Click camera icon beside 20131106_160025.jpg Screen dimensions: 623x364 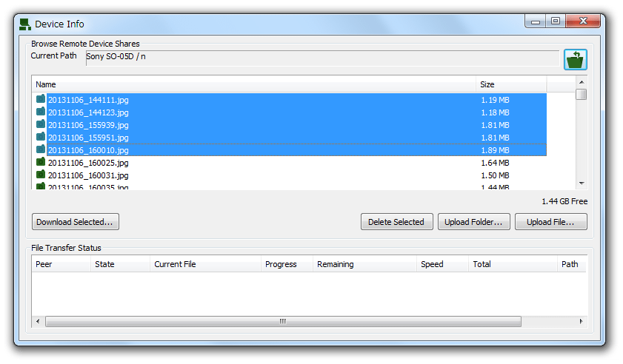pos(41,162)
